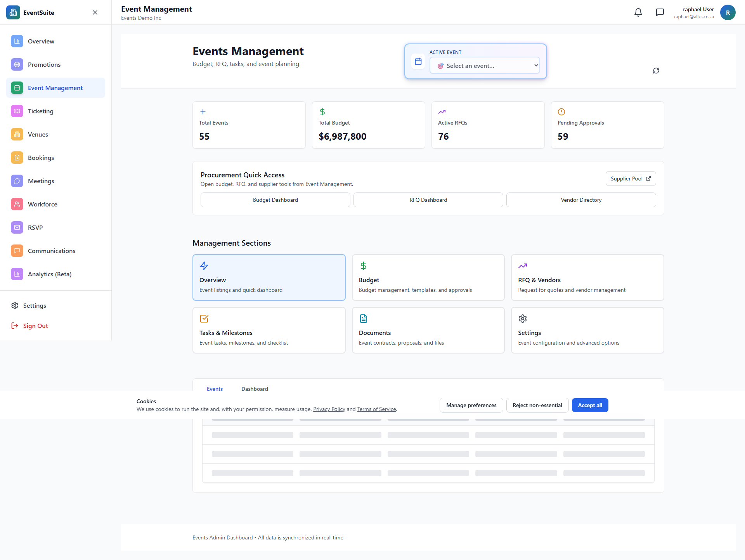Click Reject non-essential cookies
Image resolution: width=745 pixels, height=560 pixels.
pyautogui.click(x=537, y=405)
